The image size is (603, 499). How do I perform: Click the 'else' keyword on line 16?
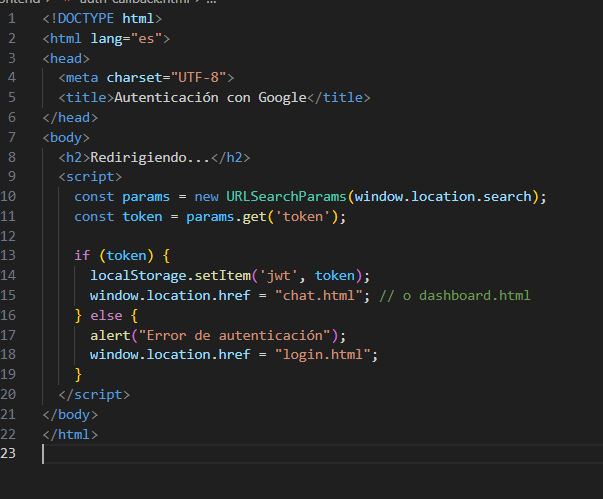pyautogui.click(x=106, y=316)
